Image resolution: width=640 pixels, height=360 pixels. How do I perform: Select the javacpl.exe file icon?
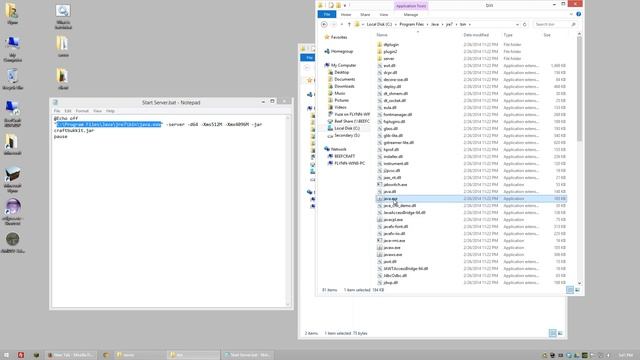[380, 220]
